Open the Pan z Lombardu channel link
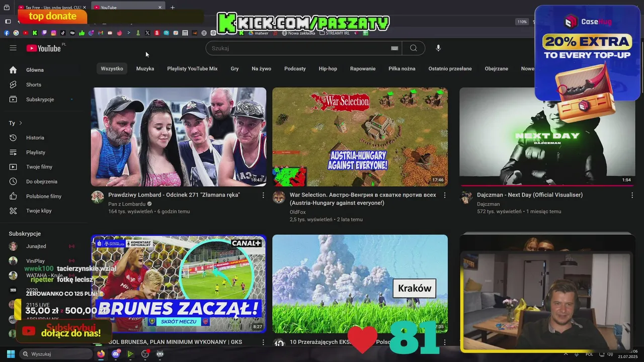644x362 pixels. [127, 204]
